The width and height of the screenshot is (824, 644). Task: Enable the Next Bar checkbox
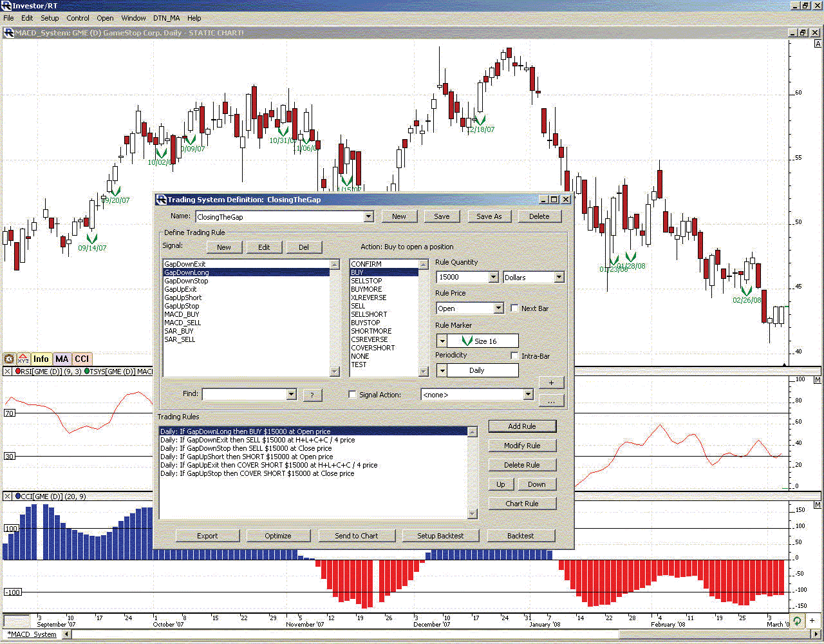point(514,308)
